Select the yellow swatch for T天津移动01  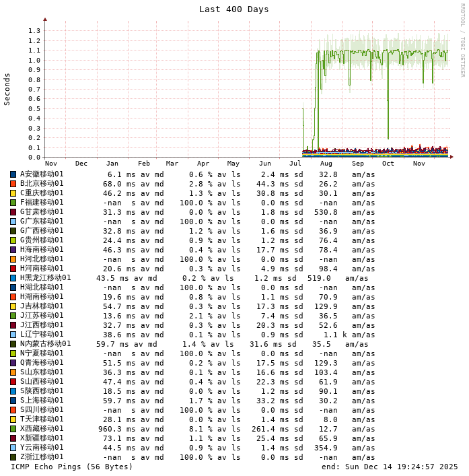[x=13, y=419]
